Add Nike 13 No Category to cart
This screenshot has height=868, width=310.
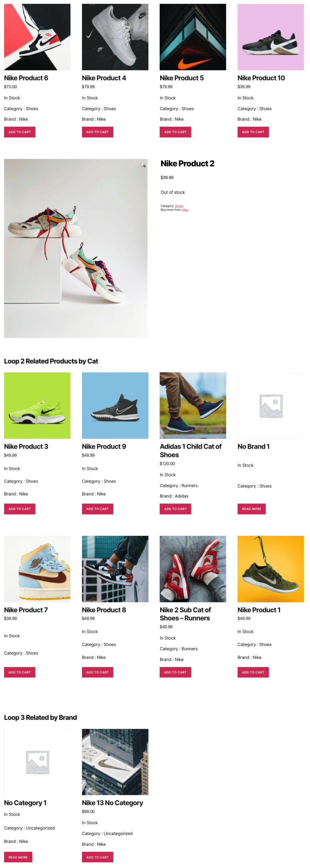tap(97, 857)
